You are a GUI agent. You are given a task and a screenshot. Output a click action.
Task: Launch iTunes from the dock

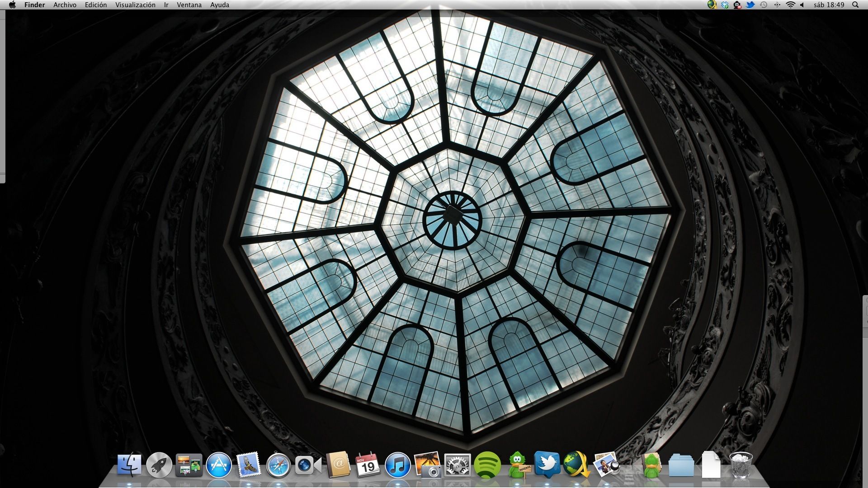[x=397, y=465]
